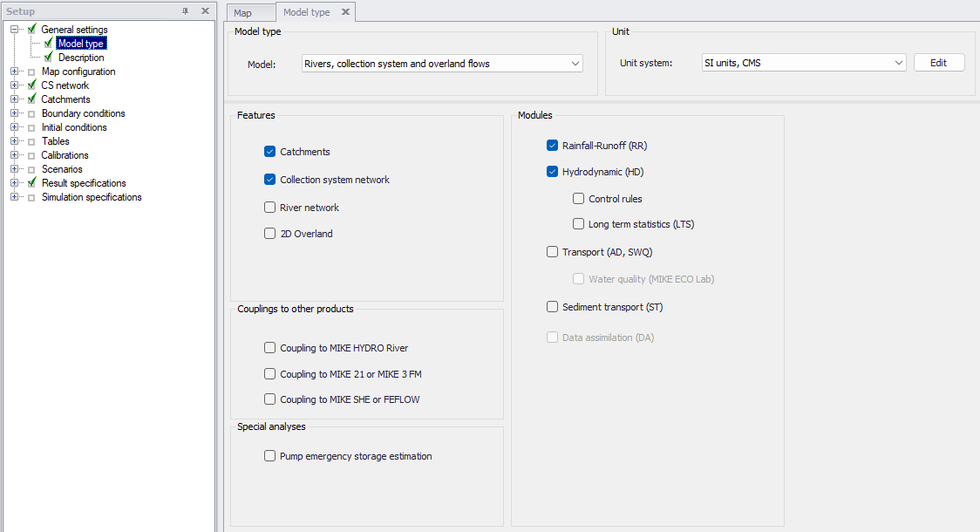Enable Sediment transport (ST) module

point(553,306)
